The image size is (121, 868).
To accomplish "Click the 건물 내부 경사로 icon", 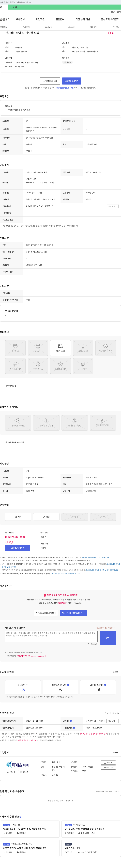I will (103, 423).
